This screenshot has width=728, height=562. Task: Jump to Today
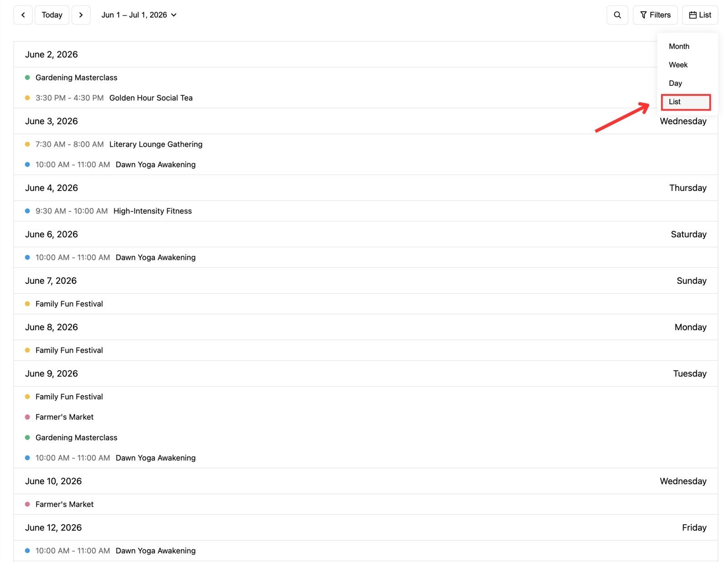[x=52, y=15]
